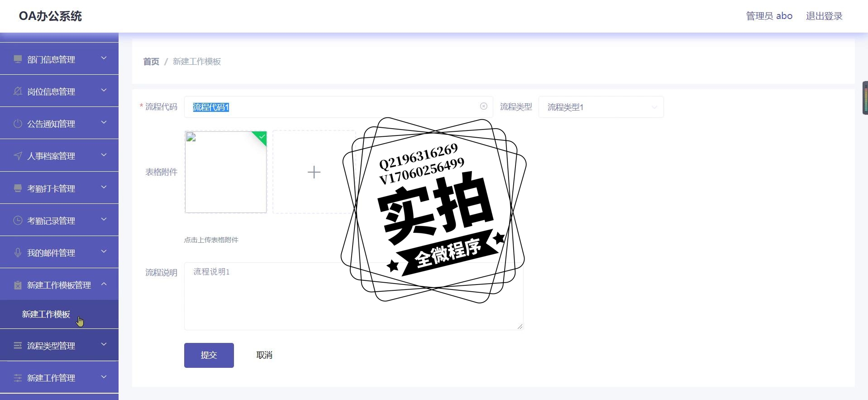Click the 新建工作模板管理 clipboard icon
This screenshot has height=400, width=868.
point(18,285)
